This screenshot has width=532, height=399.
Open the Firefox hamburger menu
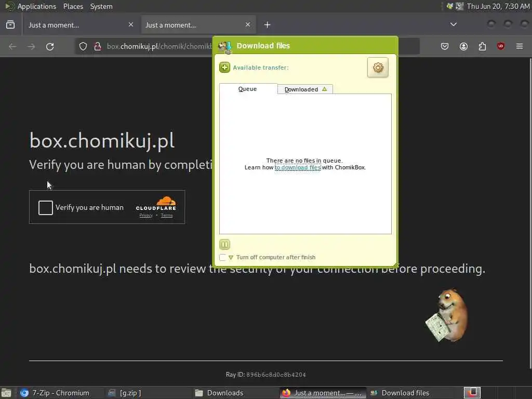(x=520, y=46)
